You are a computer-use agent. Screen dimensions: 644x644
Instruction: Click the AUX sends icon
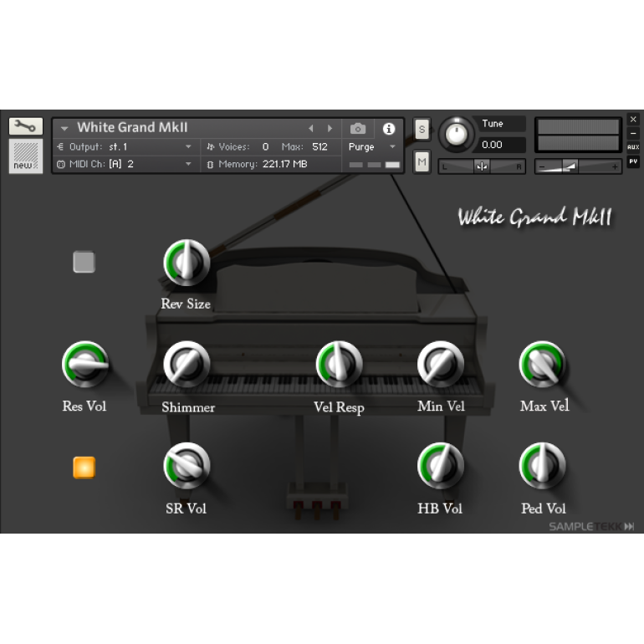[x=633, y=147]
